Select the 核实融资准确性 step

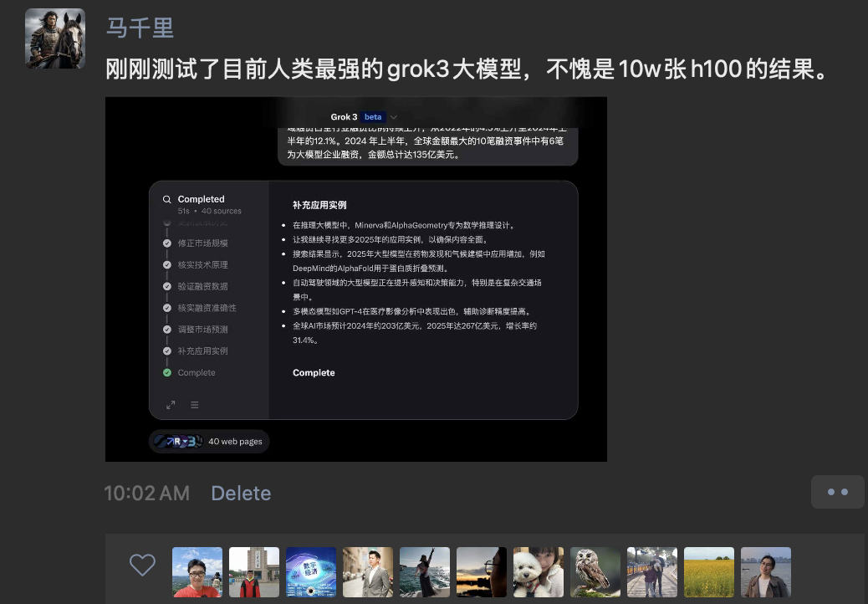207,308
